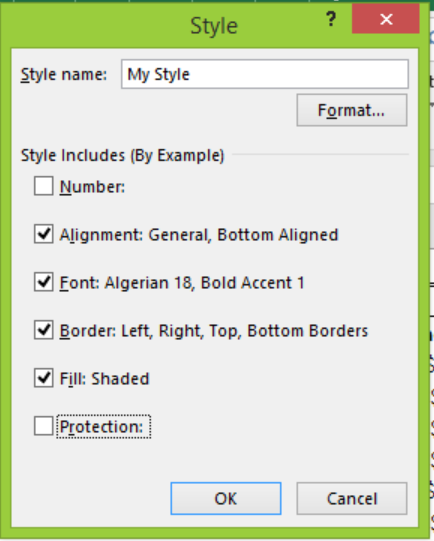Viewport: 434px width, 541px height.
Task: Click the "Border: Left, Right, Top, Bottom Borders" text
Action: click(214, 331)
